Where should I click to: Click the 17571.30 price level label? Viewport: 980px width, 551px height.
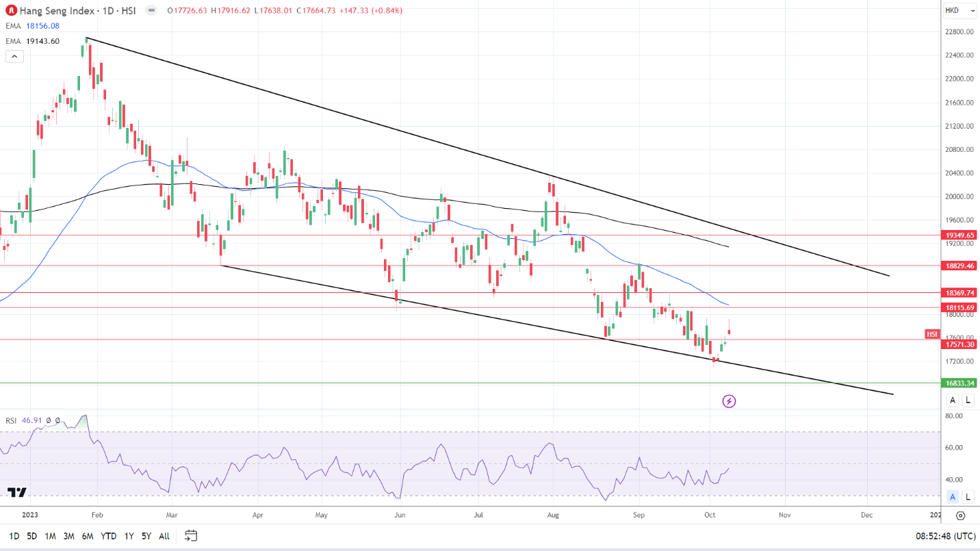[x=959, y=344]
